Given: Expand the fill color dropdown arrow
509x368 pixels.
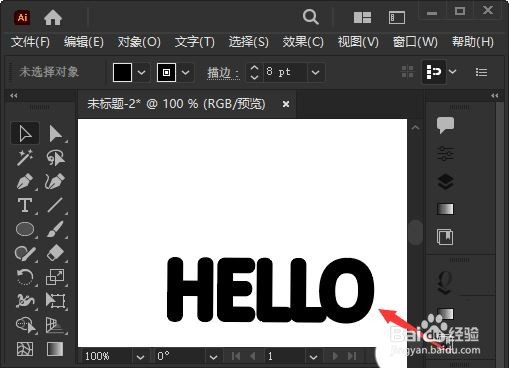Looking at the screenshot, I should click(x=141, y=72).
